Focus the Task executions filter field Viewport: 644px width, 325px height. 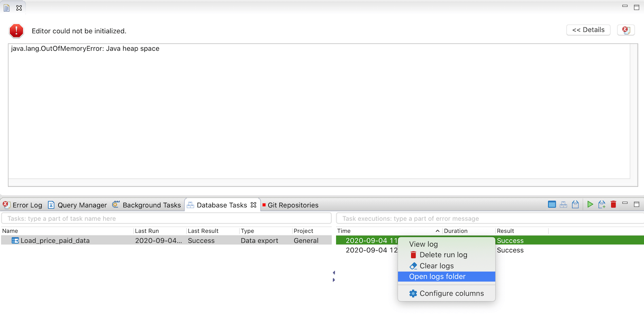pos(490,218)
